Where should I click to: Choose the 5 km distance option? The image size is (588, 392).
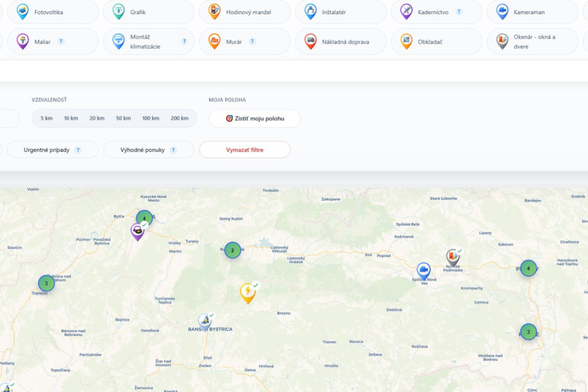coord(47,118)
